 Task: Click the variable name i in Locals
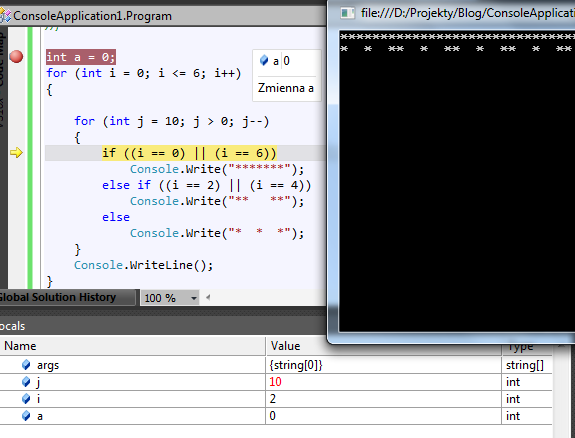(38, 399)
